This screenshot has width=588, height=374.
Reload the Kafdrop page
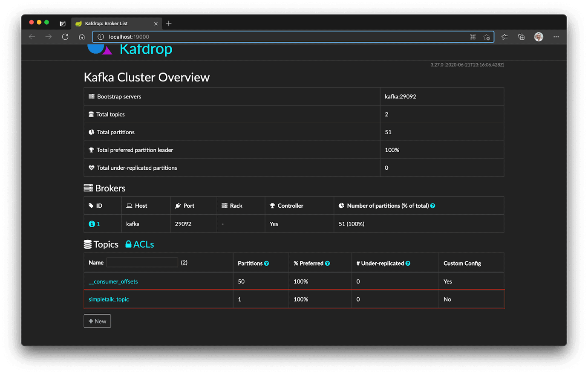click(x=65, y=37)
